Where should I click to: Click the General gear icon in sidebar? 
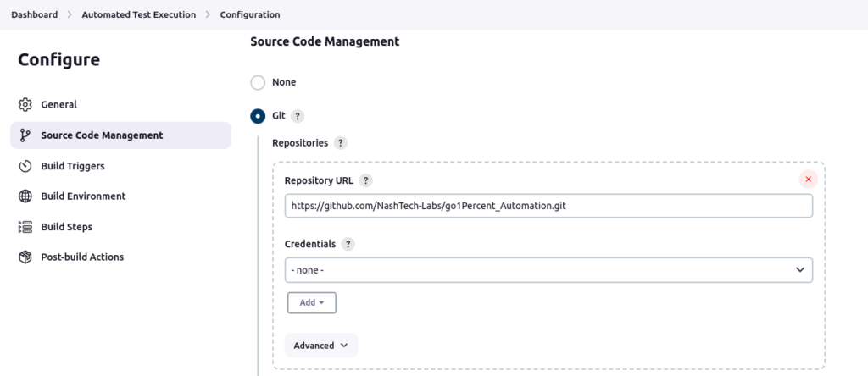point(25,105)
